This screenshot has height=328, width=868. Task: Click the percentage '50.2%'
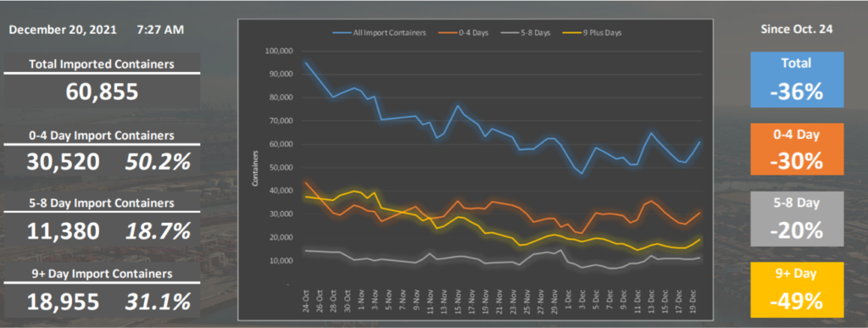158,162
